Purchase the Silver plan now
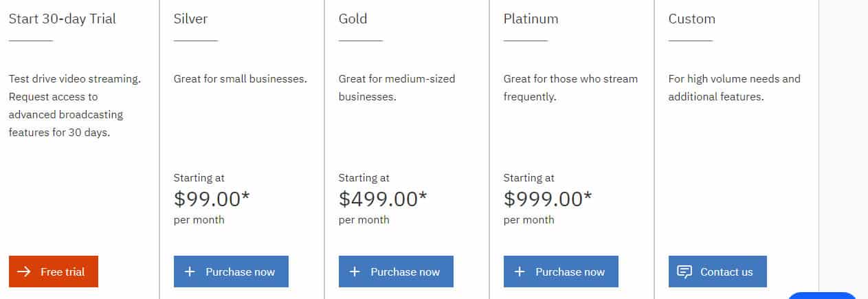868x299 pixels. tap(231, 272)
